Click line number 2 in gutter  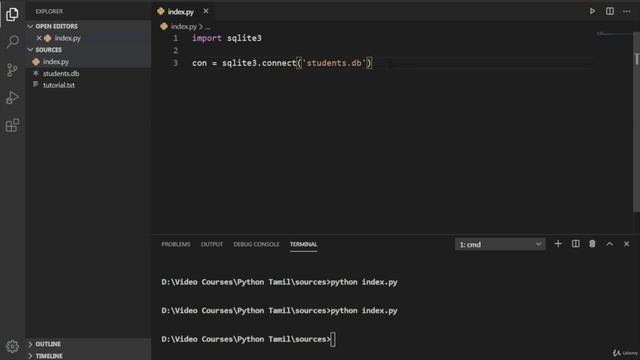tap(176, 51)
